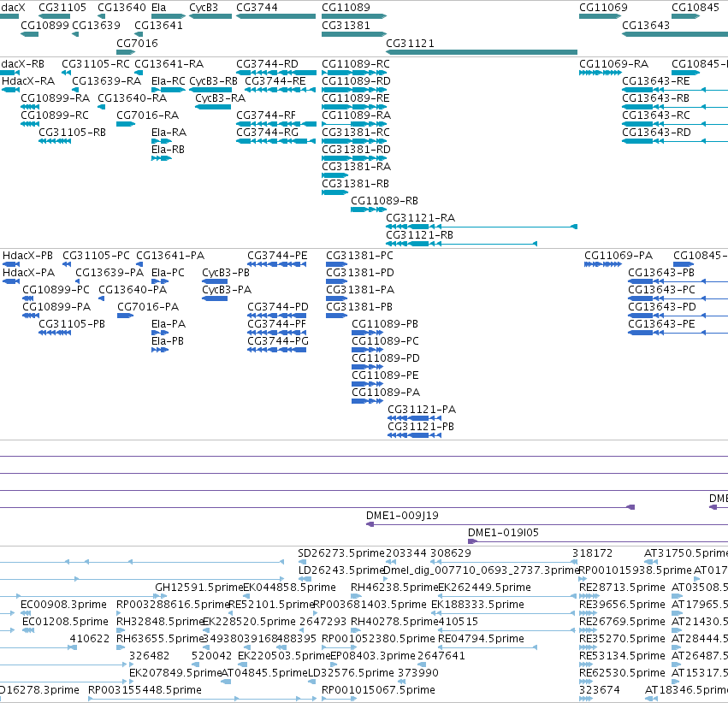The height and width of the screenshot is (703, 728).
Task: Select the CycB3 gene feature
Action: click(210, 16)
